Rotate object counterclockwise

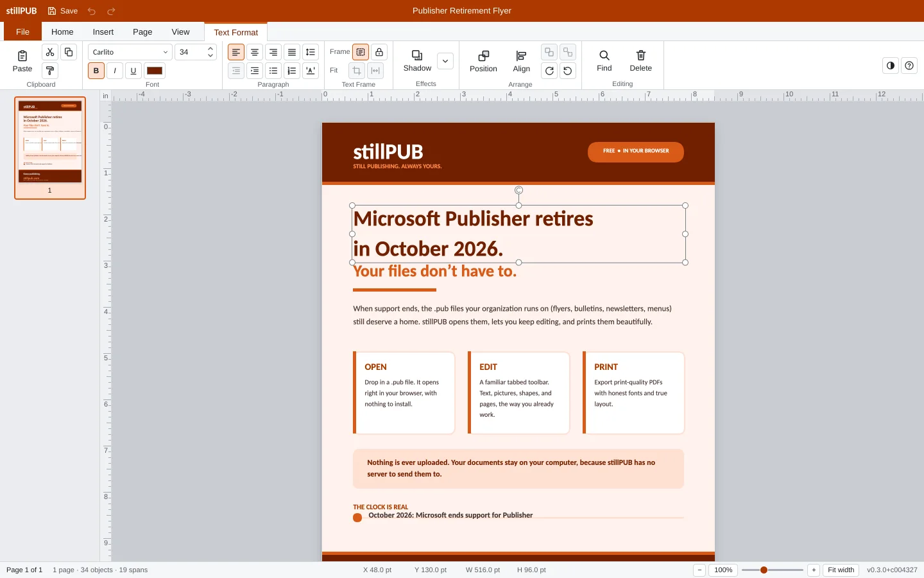pyautogui.click(x=568, y=71)
